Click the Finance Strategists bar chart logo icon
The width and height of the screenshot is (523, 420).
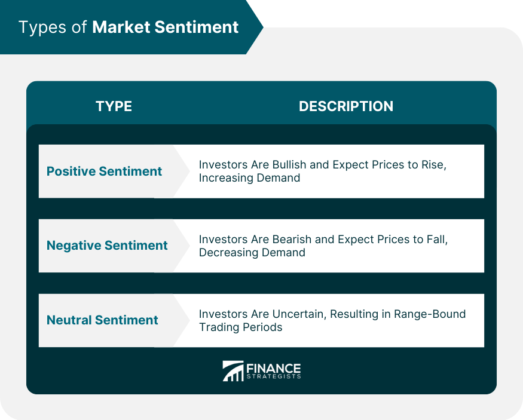click(x=233, y=371)
